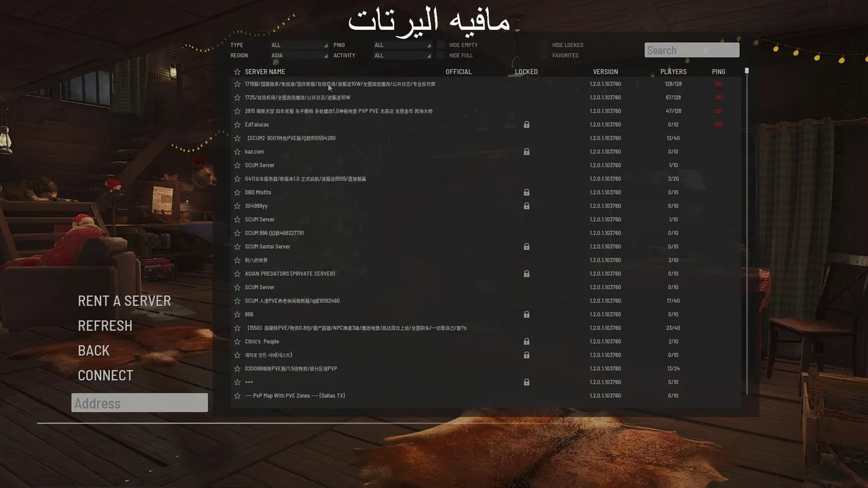Sort by the Official column header
868x488 pixels.
point(458,72)
